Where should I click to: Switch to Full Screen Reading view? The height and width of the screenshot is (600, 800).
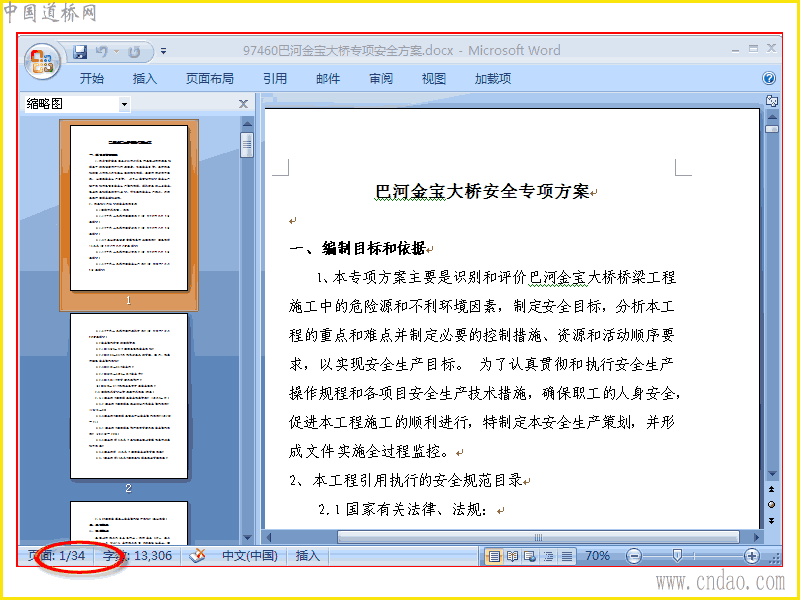[x=512, y=556]
